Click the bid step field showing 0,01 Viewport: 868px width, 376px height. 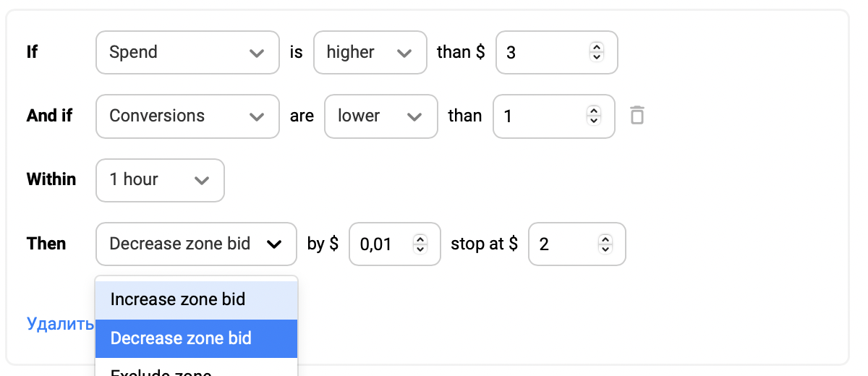pos(394,244)
